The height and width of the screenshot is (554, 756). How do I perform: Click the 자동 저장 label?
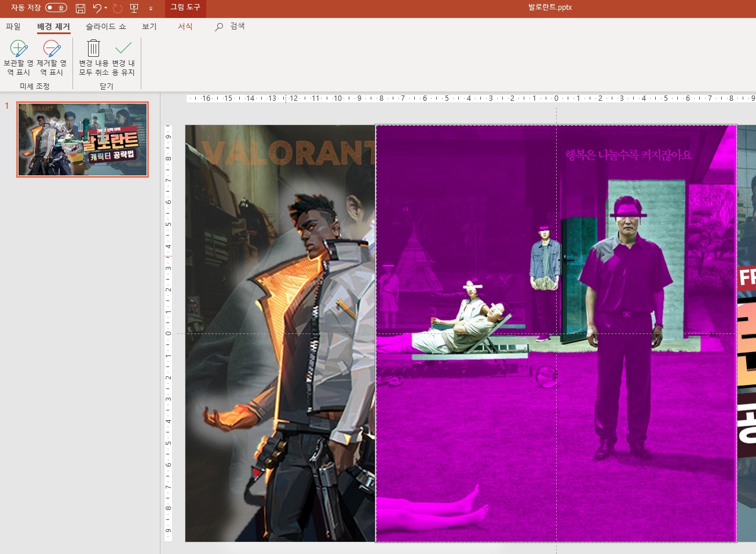pos(26,8)
